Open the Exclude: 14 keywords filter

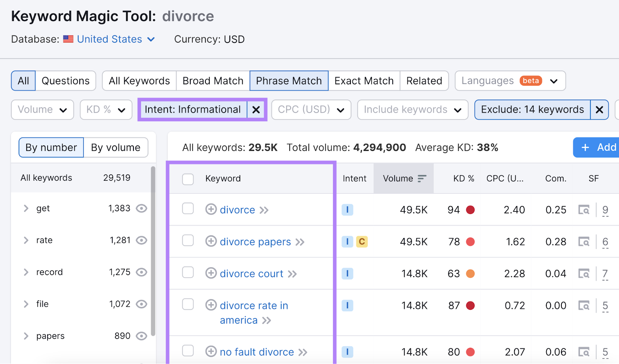(x=532, y=110)
